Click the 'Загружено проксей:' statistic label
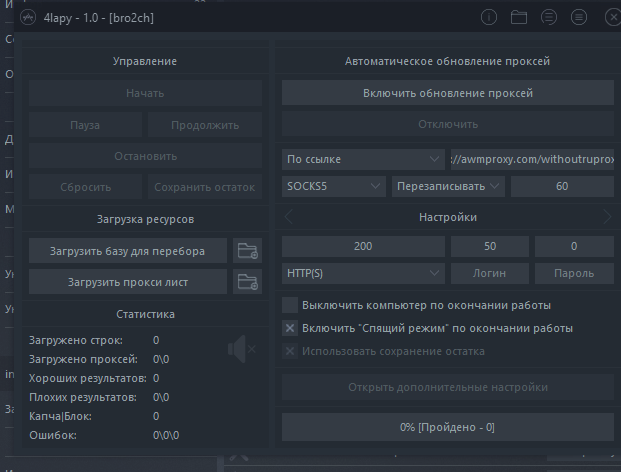The image size is (621, 472). tap(83, 359)
